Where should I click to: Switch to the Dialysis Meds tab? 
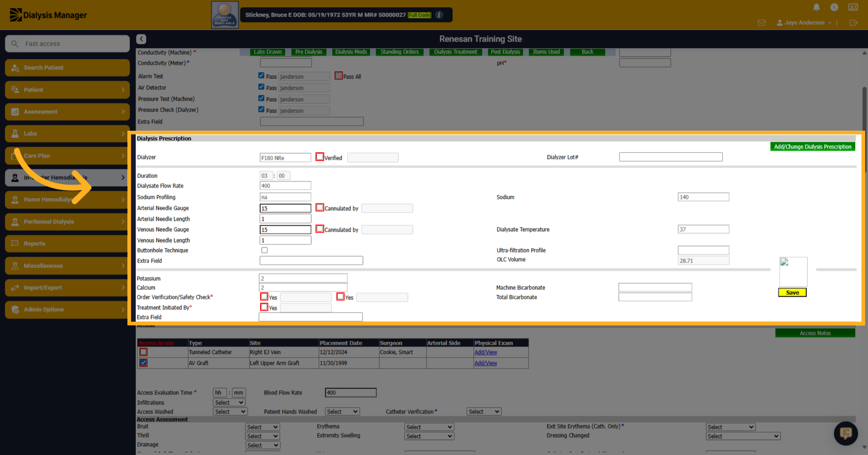coord(351,52)
